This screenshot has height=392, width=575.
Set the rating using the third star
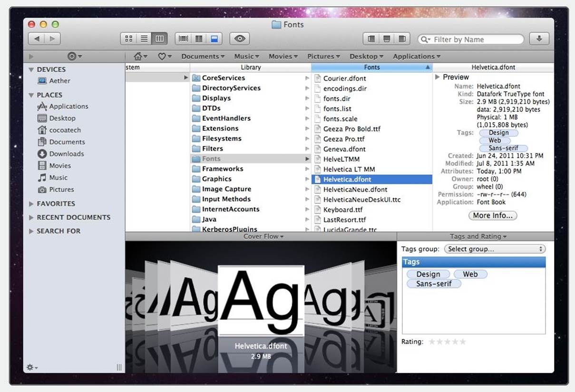[x=448, y=342]
